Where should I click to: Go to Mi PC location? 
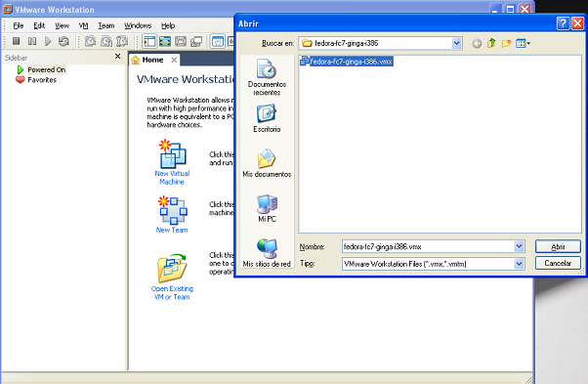tap(267, 208)
